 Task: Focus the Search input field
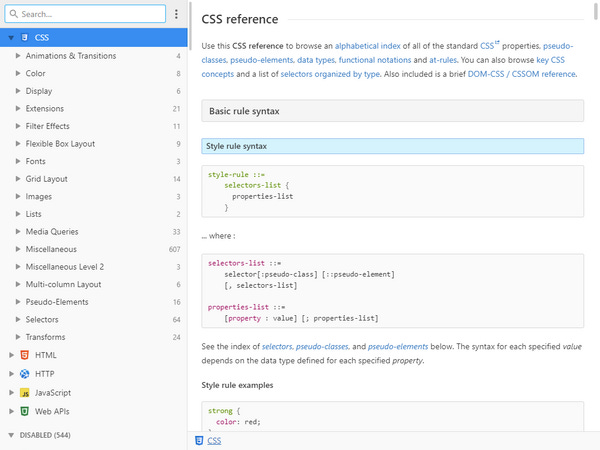click(90, 15)
